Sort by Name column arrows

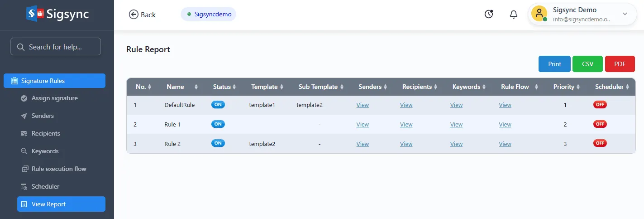(x=196, y=87)
